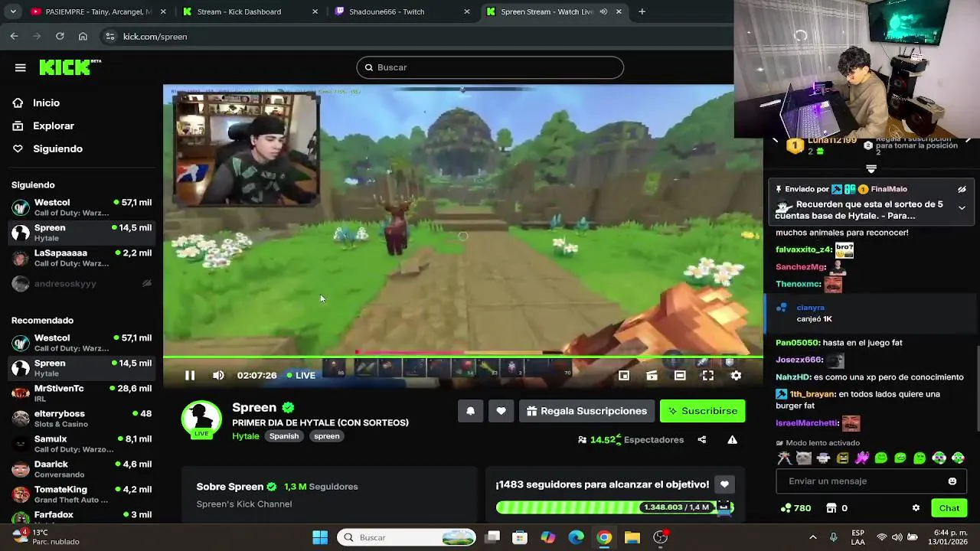This screenshot has height=551, width=980.
Task: Open MrStivenTc recommended channel
Action: click(x=82, y=393)
